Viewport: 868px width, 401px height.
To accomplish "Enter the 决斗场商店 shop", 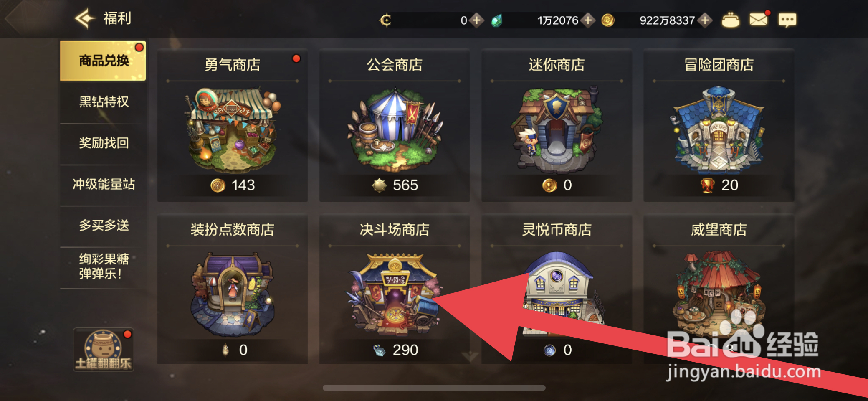I will tap(395, 289).
